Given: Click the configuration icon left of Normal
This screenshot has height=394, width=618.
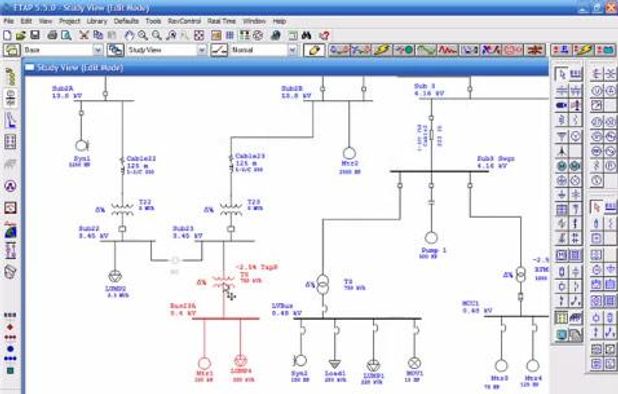Looking at the screenshot, I should [x=219, y=50].
